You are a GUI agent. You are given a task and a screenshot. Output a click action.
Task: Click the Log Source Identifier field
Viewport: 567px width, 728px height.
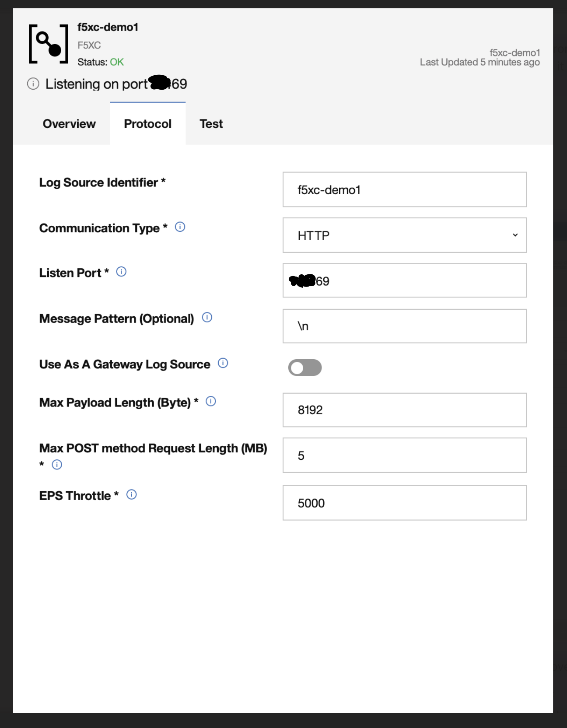404,189
